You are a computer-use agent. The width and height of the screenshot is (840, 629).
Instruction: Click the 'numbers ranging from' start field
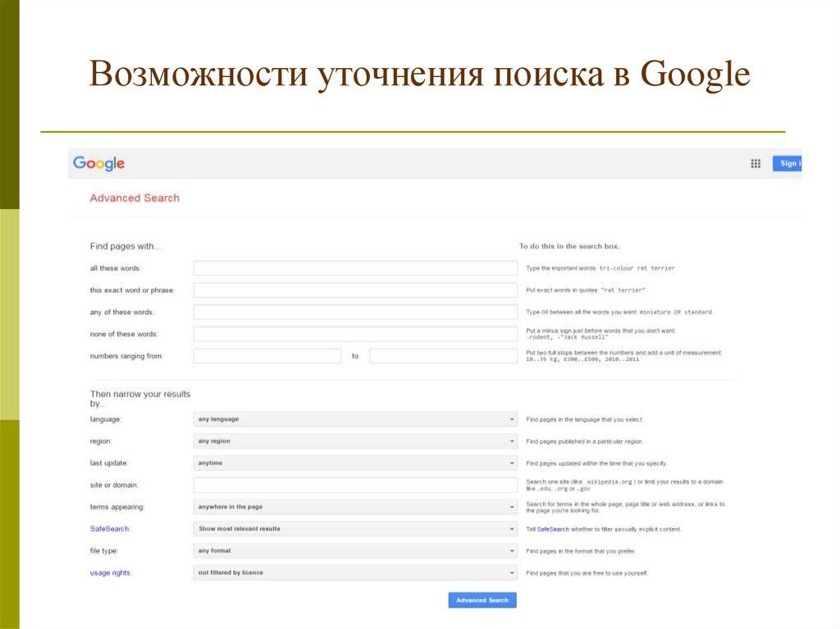click(x=267, y=356)
